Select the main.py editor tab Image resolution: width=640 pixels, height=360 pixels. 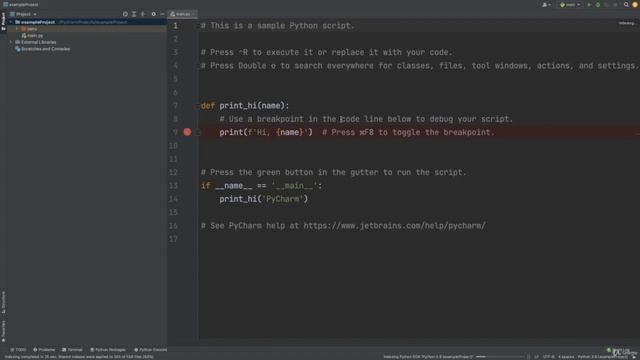coord(183,14)
